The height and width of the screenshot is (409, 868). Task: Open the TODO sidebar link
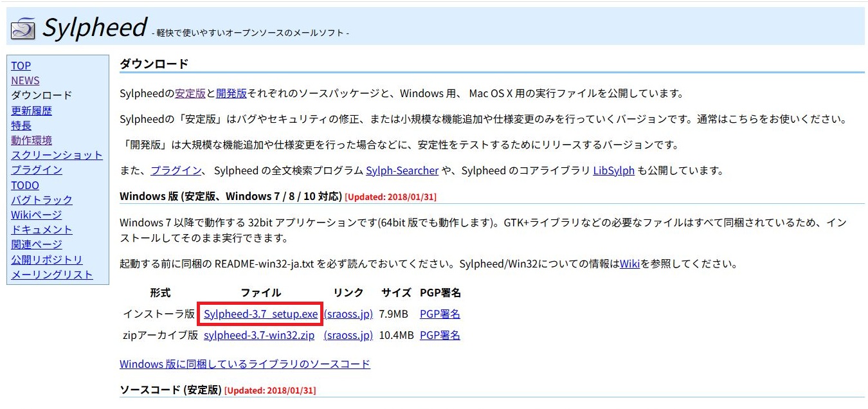pos(25,185)
